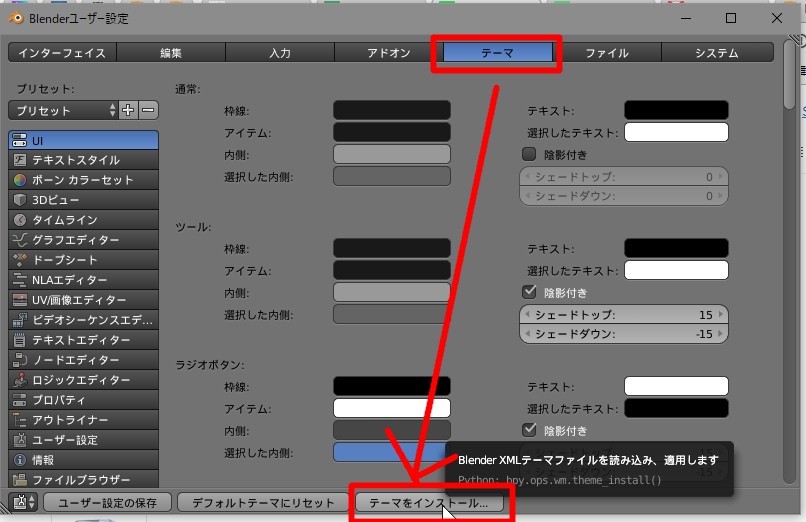806x522 pixels.
Task: Click 通常 枠線 color swatch
Action: point(392,110)
